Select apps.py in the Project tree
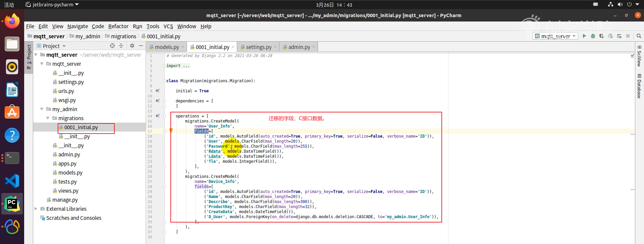 pyautogui.click(x=67, y=163)
